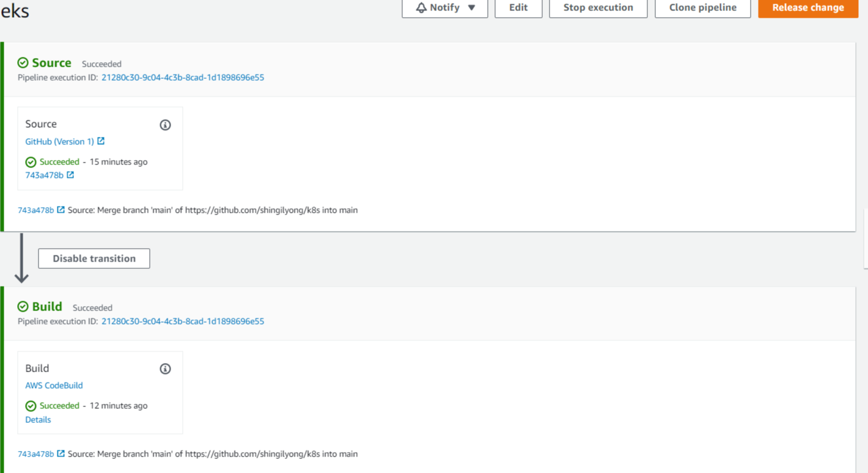Viewport: 868px width, 473px height.
Task: Click external icon next to Source stage footer commit
Action: point(61,210)
